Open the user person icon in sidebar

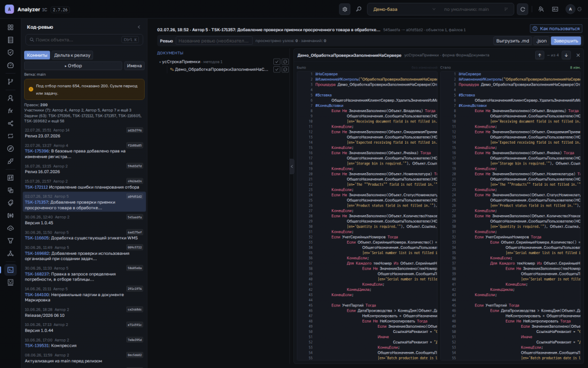pyautogui.click(x=10, y=98)
